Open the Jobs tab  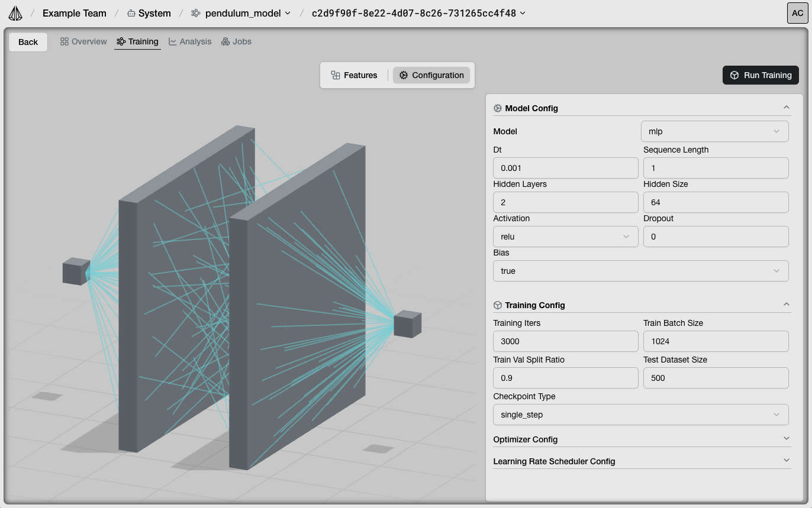coord(242,41)
